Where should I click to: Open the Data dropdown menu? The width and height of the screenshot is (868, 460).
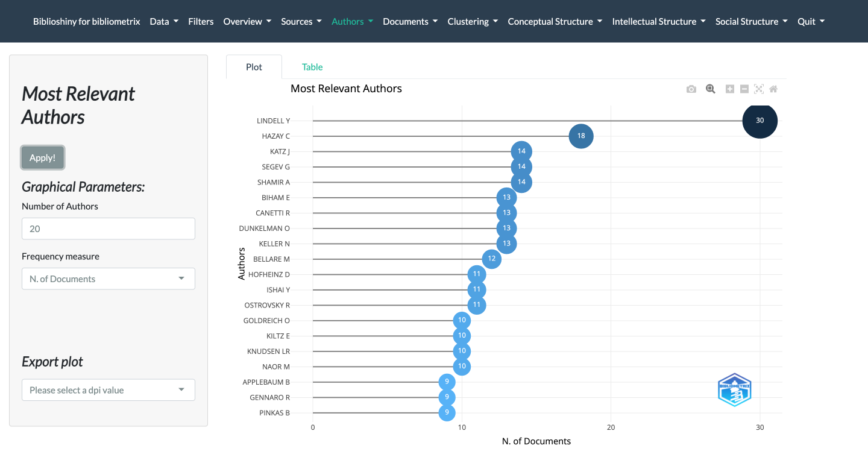(x=164, y=21)
